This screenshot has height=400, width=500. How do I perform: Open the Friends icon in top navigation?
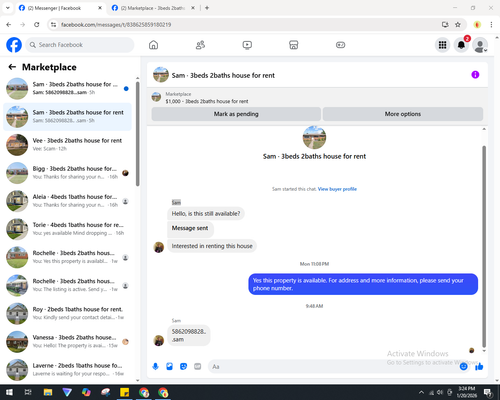[200, 45]
